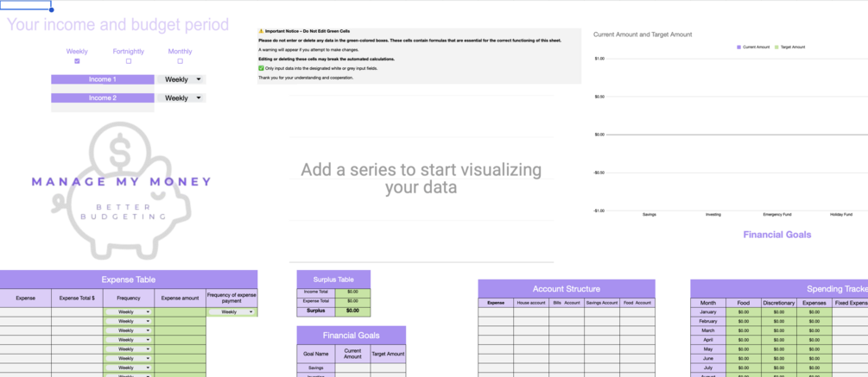Click the Income 1 amount input cell
The width and height of the screenshot is (868, 377).
point(102,89)
